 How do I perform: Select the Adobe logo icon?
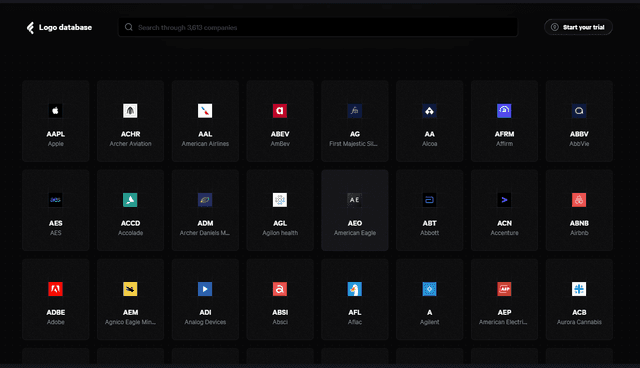pyautogui.click(x=56, y=289)
